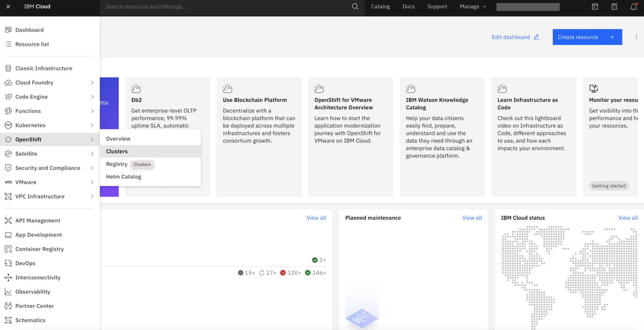Expand the Kubernetes section chevron
The height and width of the screenshot is (330, 644).
tap(93, 125)
